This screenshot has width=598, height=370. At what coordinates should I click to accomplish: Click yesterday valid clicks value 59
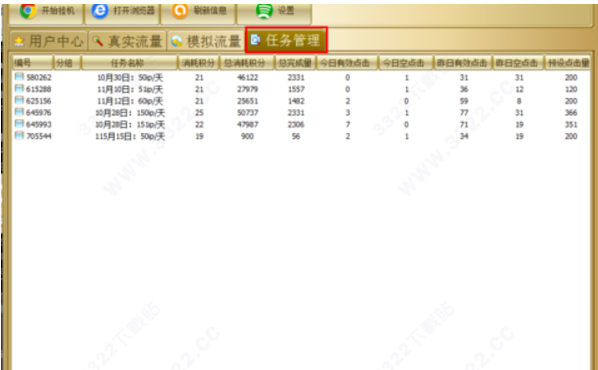[x=464, y=101]
